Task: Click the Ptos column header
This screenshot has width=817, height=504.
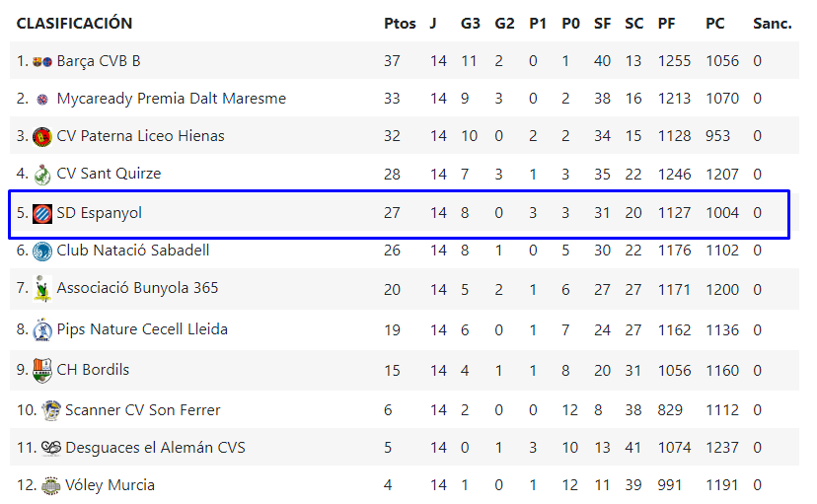Action: pyautogui.click(x=400, y=24)
